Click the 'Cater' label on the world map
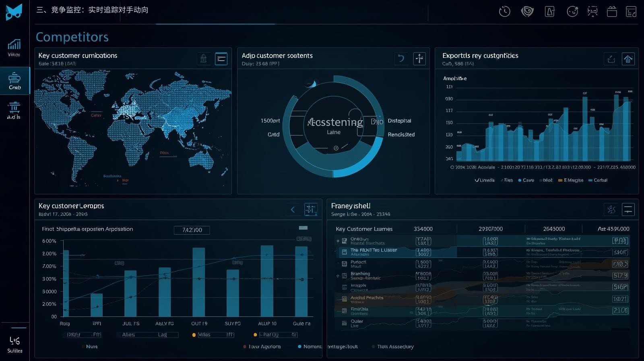This screenshot has width=644, height=361. click(x=96, y=115)
